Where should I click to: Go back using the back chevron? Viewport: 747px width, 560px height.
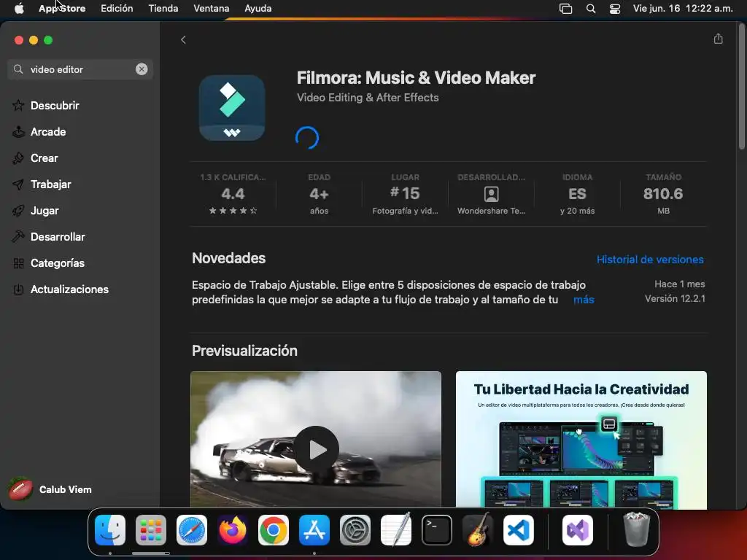coord(183,39)
